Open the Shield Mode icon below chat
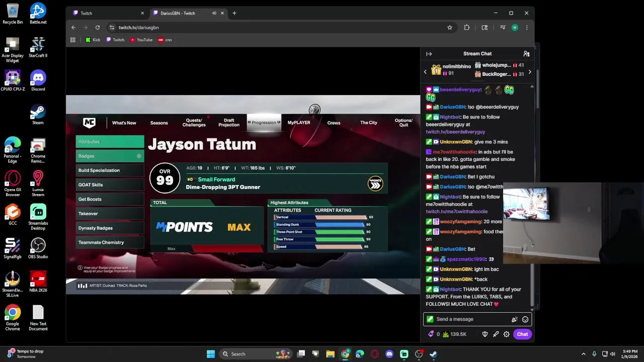Image resolution: width=644 pixels, height=362 pixels. [485, 334]
